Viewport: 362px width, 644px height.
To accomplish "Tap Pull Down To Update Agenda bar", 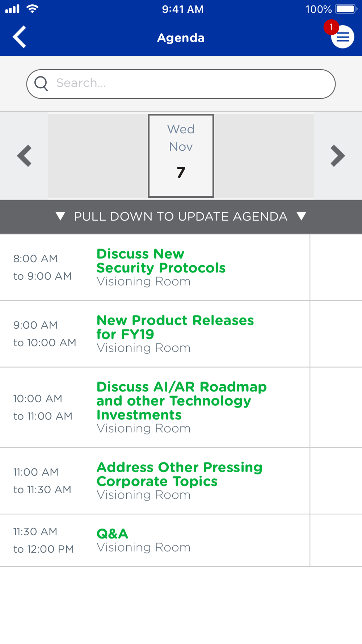I will click(x=181, y=217).
